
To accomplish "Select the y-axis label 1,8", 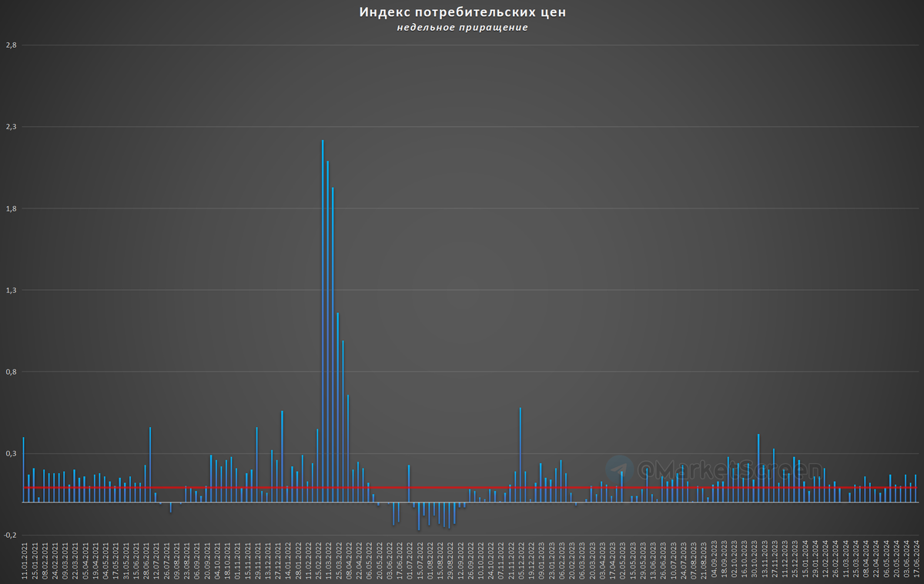I will 11,209.
